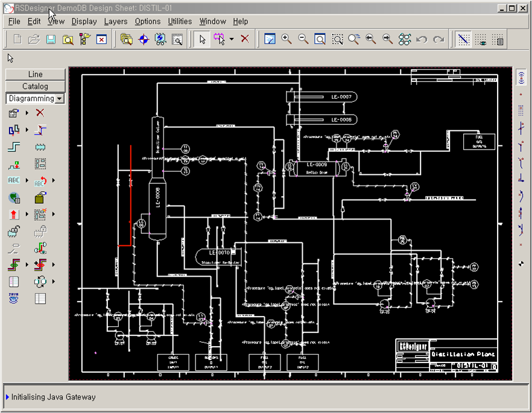Click the table grid icon beside Java icon
Image resolution: width=532 pixels, height=413 pixels.
pyautogui.click(x=40, y=298)
